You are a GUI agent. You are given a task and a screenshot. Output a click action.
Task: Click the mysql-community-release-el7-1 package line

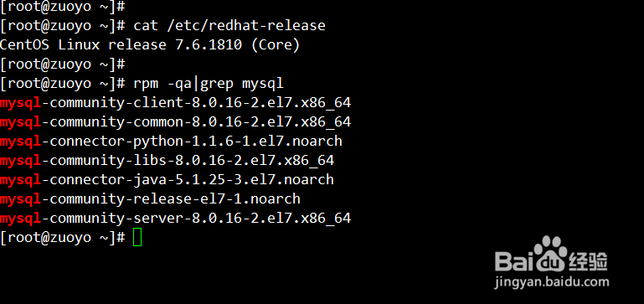pos(150,199)
